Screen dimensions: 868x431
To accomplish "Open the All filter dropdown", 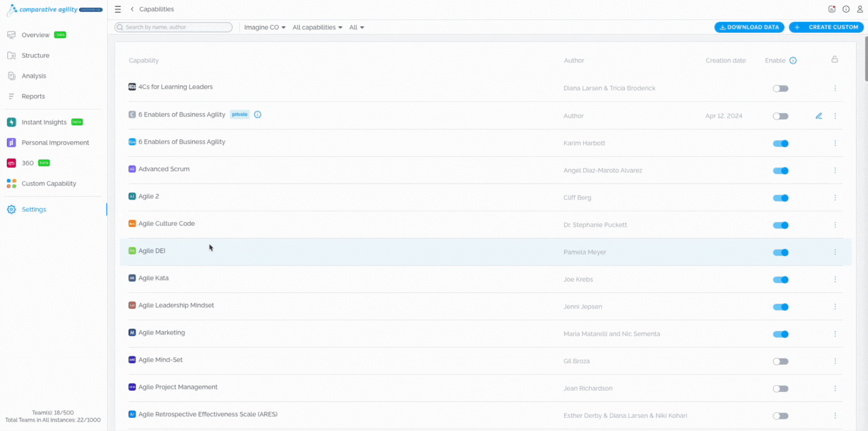I will 356,27.
